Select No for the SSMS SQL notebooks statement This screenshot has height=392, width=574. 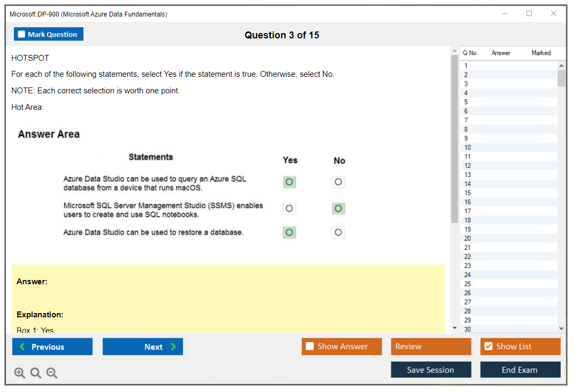click(x=338, y=209)
